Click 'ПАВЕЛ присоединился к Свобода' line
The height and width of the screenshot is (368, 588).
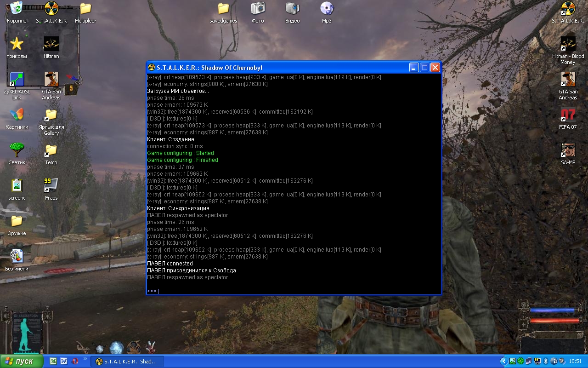click(192, 270)
